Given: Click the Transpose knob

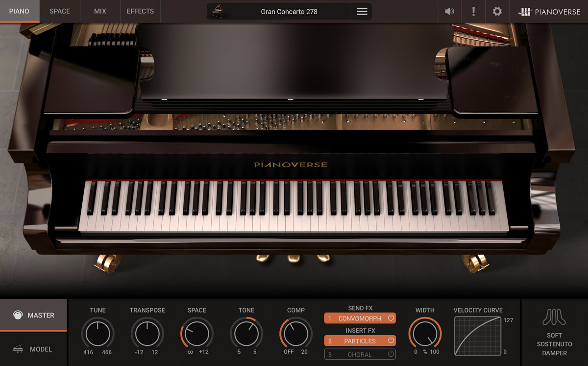Looking at the screenshot, I should pyautogui.click(x=147, y=334).
